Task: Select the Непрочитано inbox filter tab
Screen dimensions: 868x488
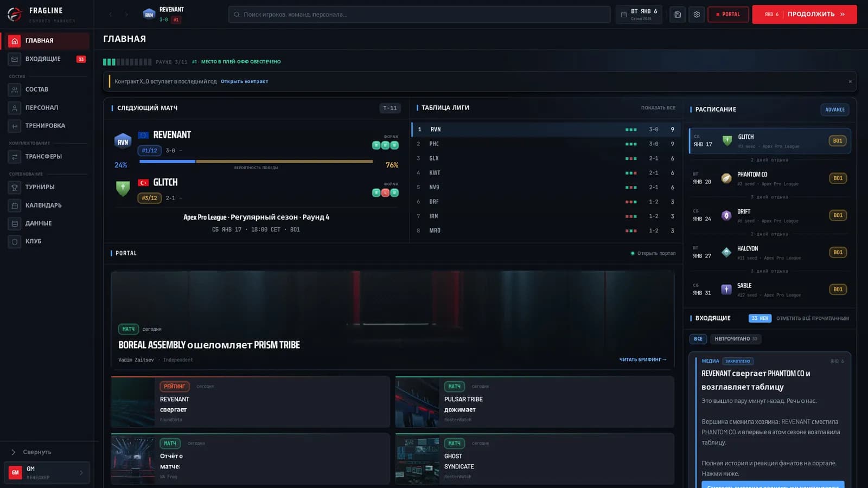Action: pos(736,339)
